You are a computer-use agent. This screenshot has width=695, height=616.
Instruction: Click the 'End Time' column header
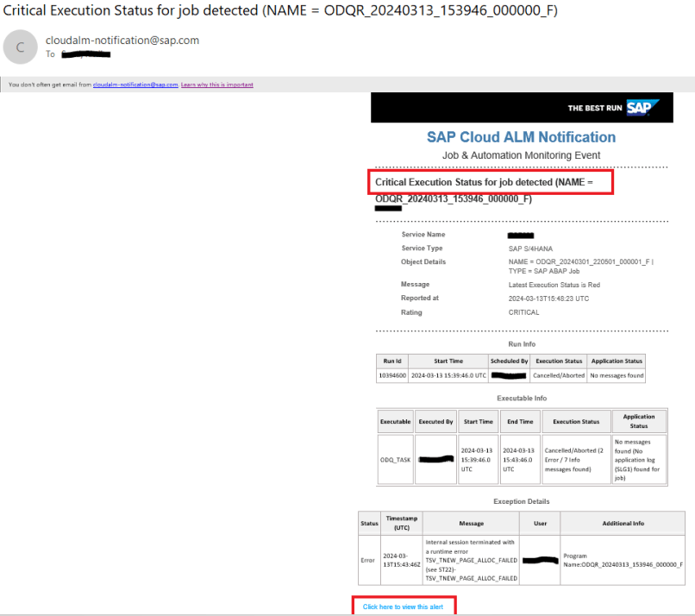(x=520, y=422)
